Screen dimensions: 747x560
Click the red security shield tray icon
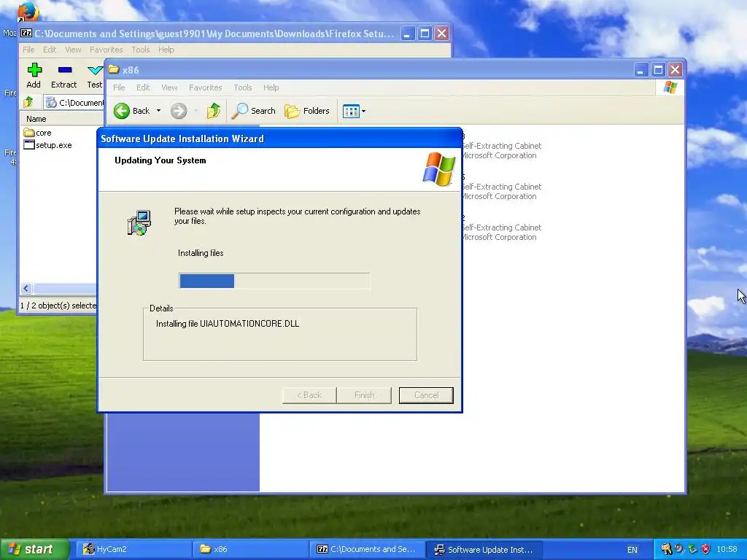point(705,549)
